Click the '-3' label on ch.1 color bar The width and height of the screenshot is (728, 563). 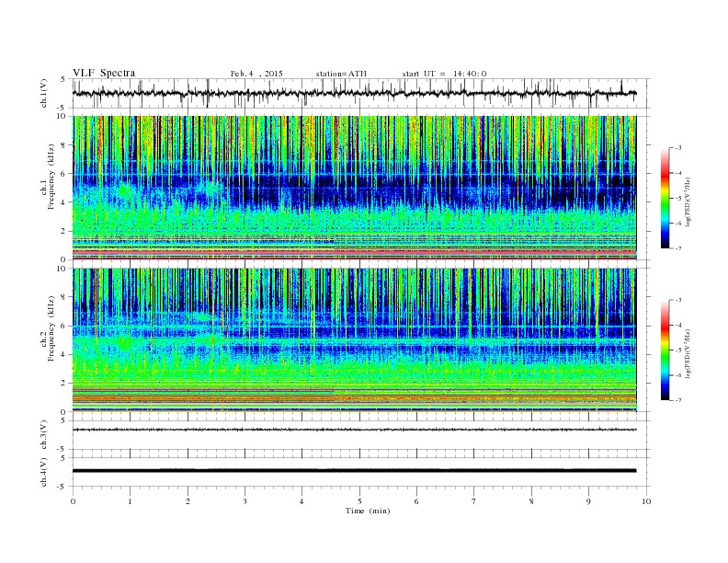point(678,148)
